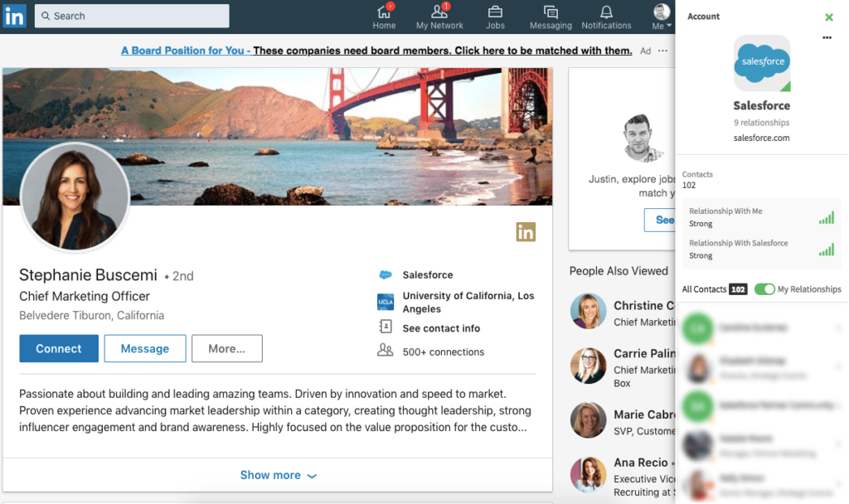The width and height of the screenshot is (849, 504).
Task: Open Carrie Palin's profile photo
Action: 588,366
